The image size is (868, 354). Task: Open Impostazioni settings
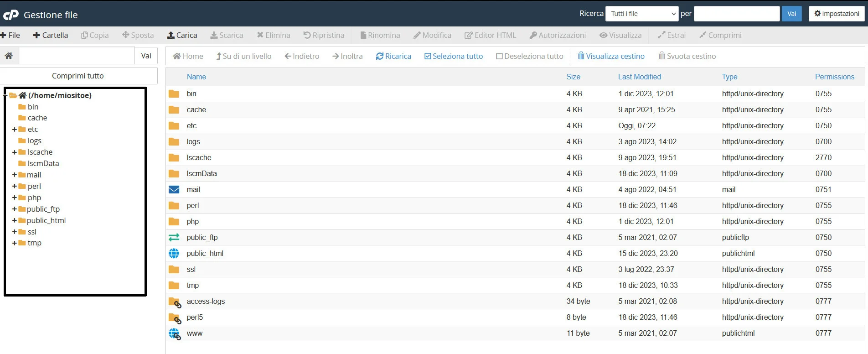pyautogui.click(x=837, y=14)
